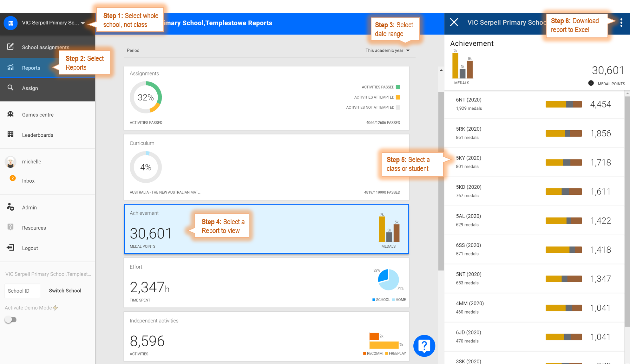Click the Assign magnifier icon

tap(10, 88)
